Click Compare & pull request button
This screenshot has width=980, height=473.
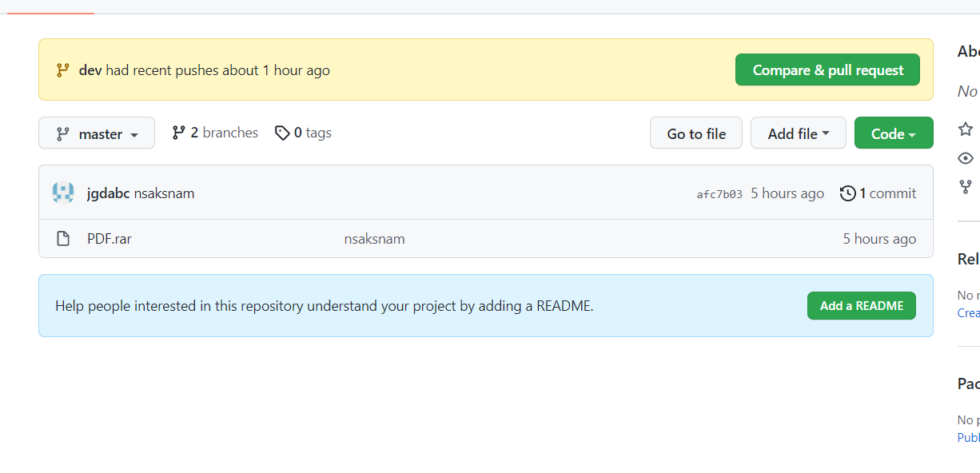click(x=827, y=70)
